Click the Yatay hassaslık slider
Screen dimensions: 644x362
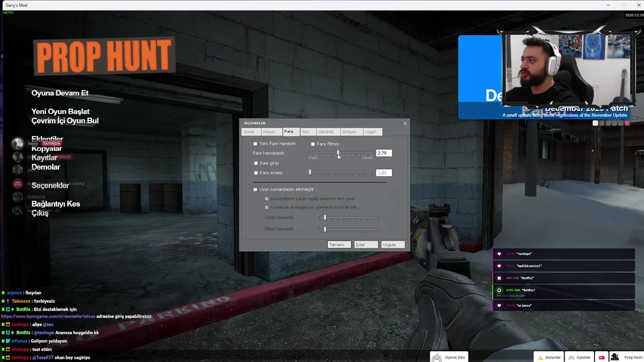tap(349, 217)
